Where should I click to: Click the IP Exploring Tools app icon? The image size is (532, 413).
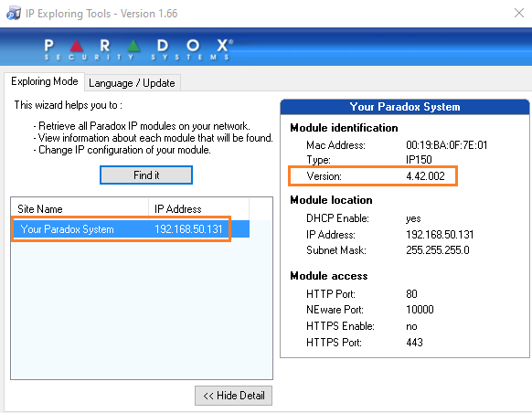[x=13, y=14]
